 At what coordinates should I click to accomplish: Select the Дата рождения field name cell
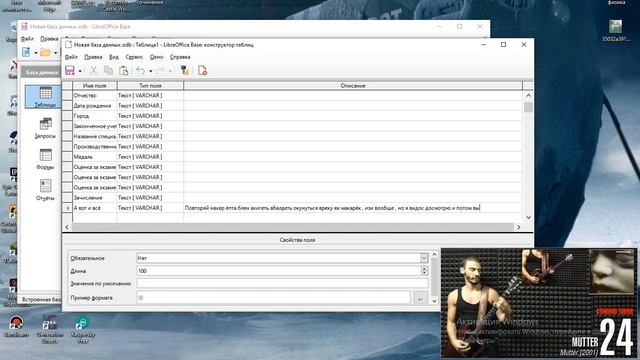[x=95, y=106]
